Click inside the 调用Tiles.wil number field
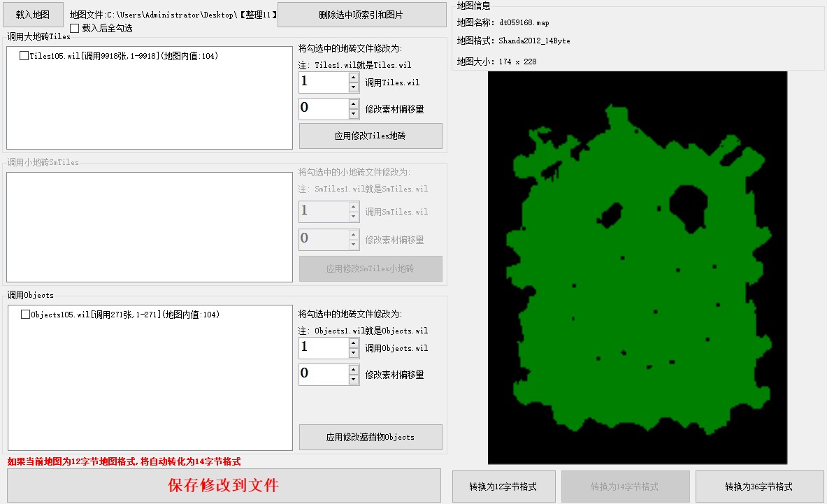The height and width of the screenshot is (504, 827). point(323,82)
